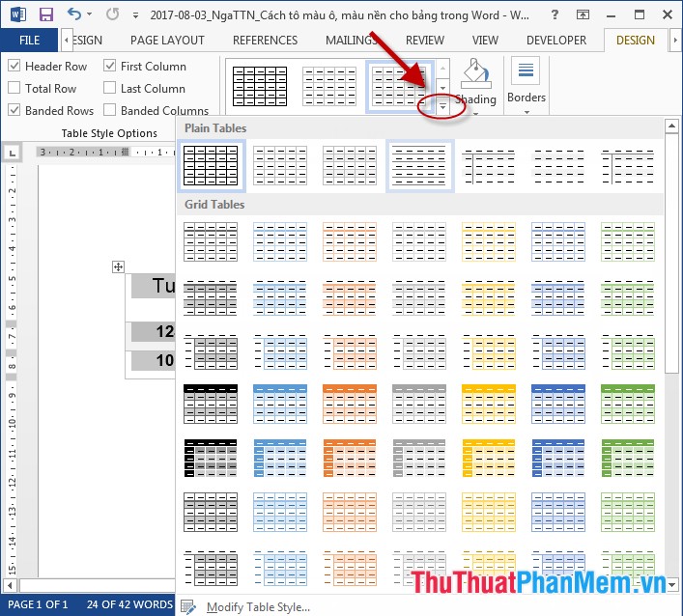The height and width of the screenshot is (616, 683).
Task: Open the Table Tools DESIGN tab
Action: [x=635, y=41]
